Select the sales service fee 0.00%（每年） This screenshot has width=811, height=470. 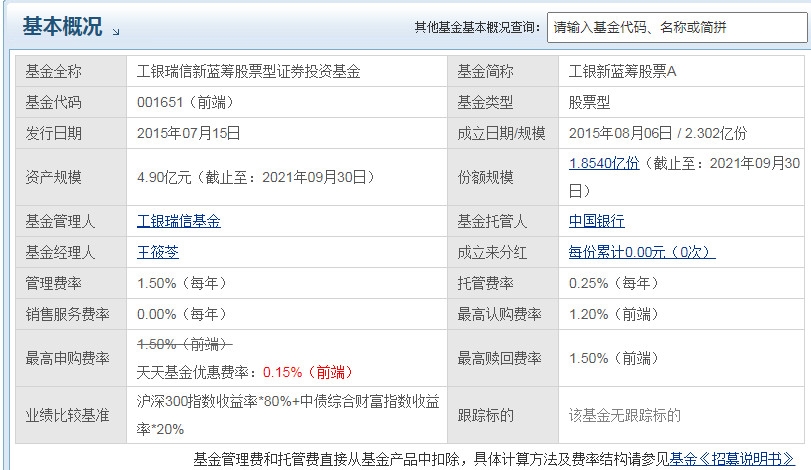182,314
